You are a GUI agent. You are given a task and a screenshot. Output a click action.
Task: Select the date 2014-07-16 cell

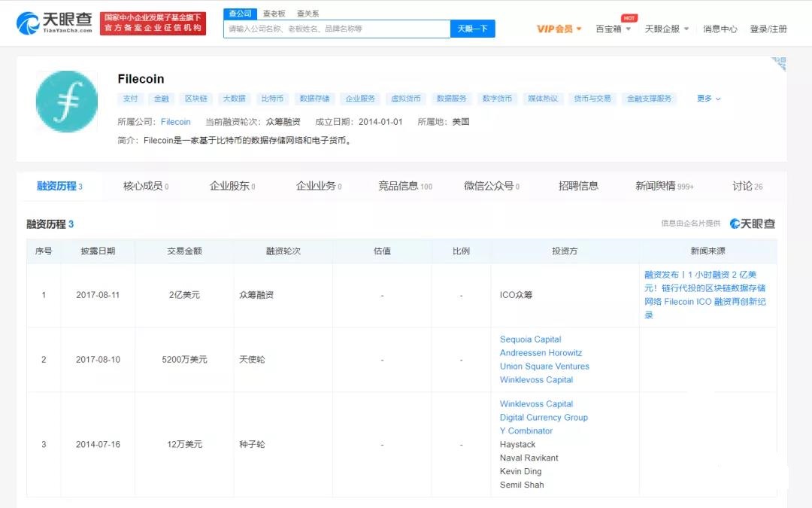pos(98,445)
